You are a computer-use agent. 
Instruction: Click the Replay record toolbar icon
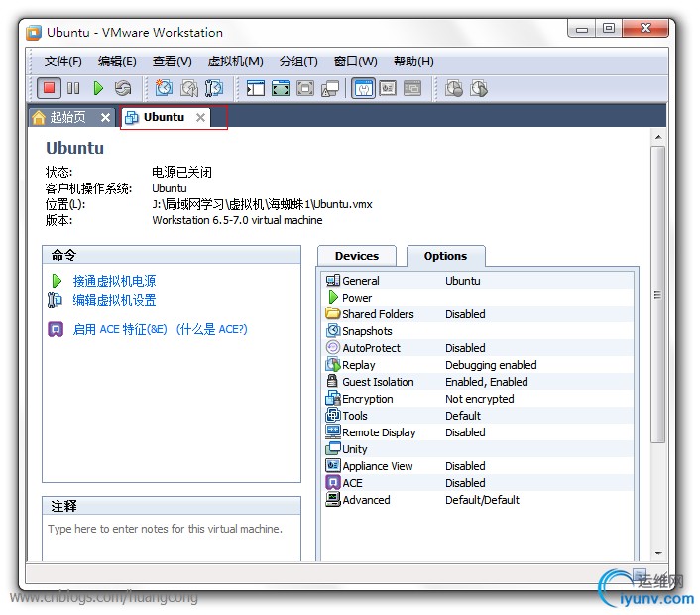pyautogui.click(x=454, y=88)
